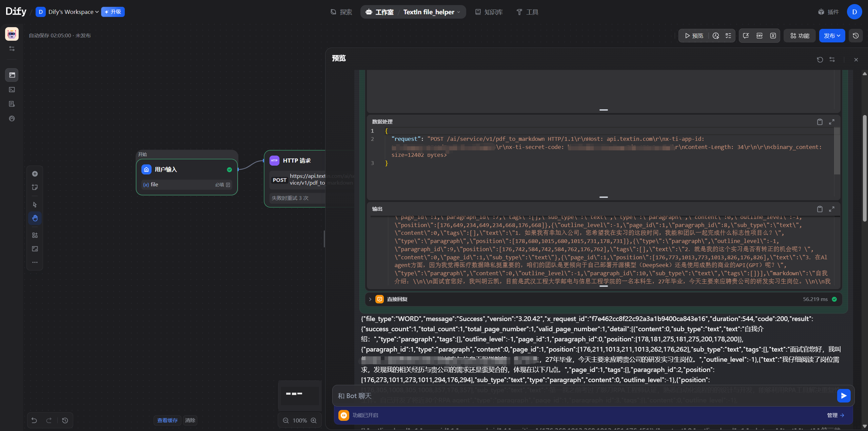Open the 发布 publish dropdown
The height and width of the screenshot is (431, 868).
point(832,36)
